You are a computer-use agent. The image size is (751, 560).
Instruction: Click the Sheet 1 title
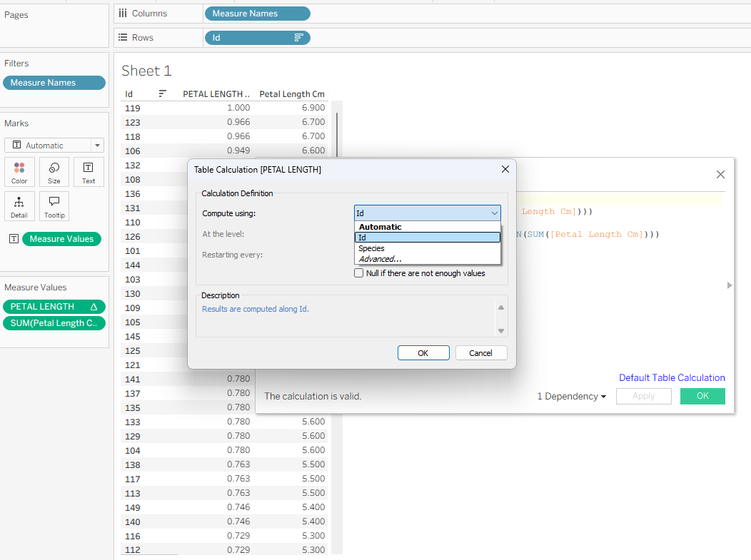tap(146, 71)
